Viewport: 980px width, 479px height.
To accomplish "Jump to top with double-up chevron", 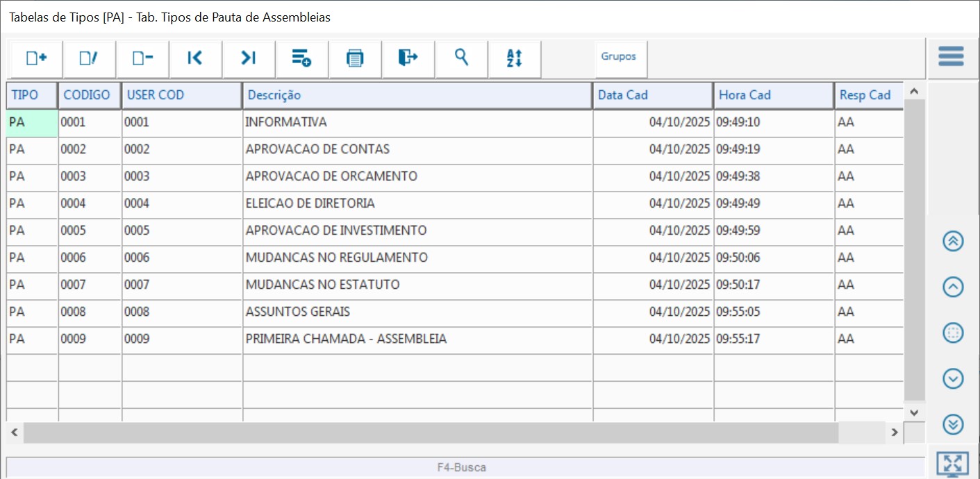I will (x=953, y=241).
